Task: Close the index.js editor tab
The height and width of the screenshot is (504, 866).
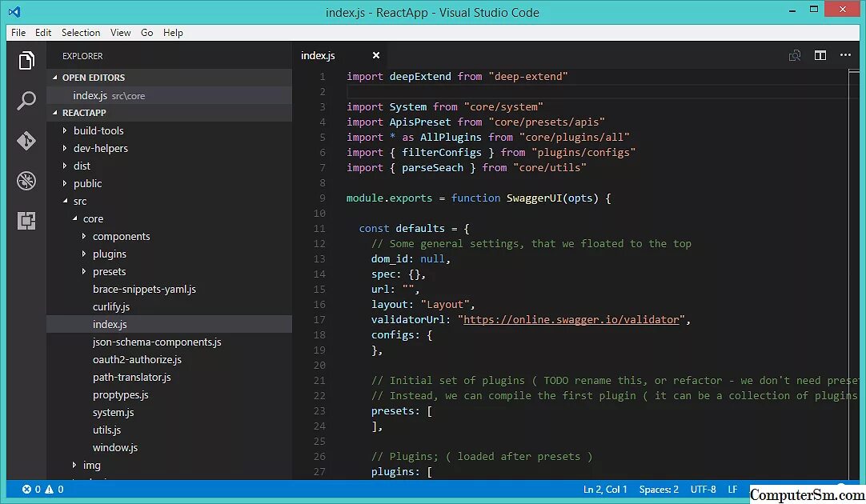Action: 376,55
